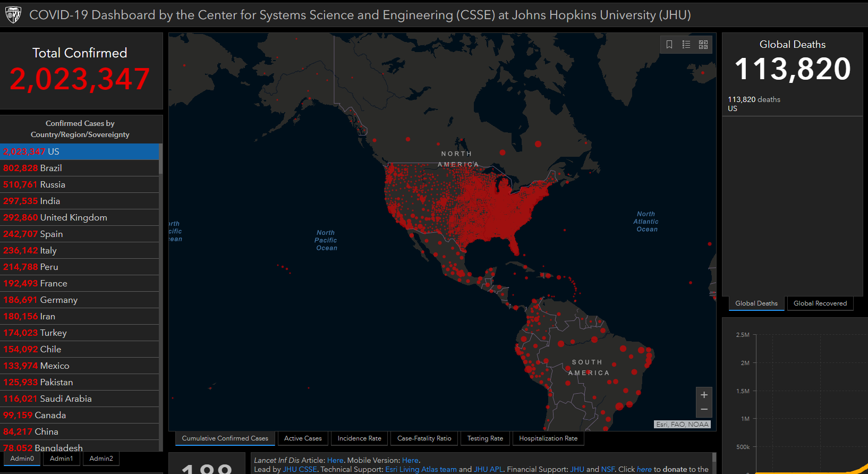Image resolution: width=868 pixels, height=474 pixels.
Task: Show the Testing Rate map tab
Action: click(x=485, y=438)
